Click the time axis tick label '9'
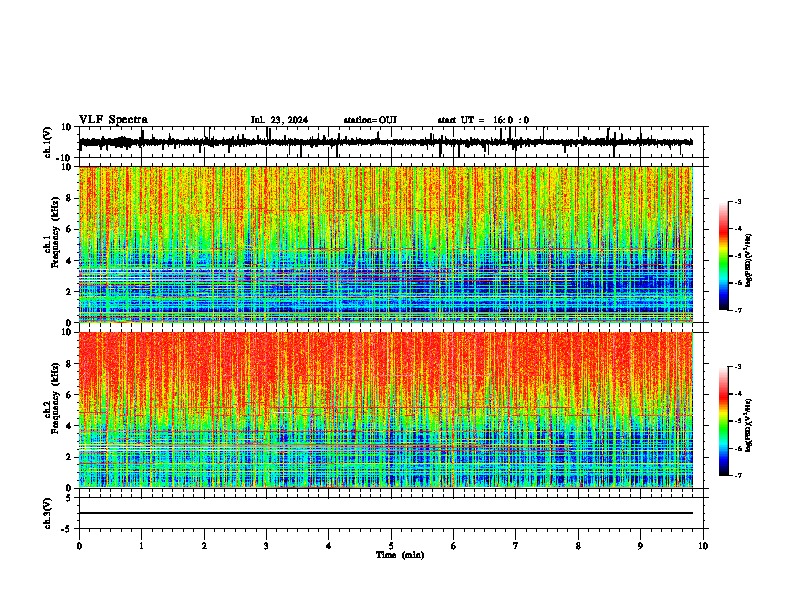This screenshot has width=792, height=612. [x=640, y=546]
